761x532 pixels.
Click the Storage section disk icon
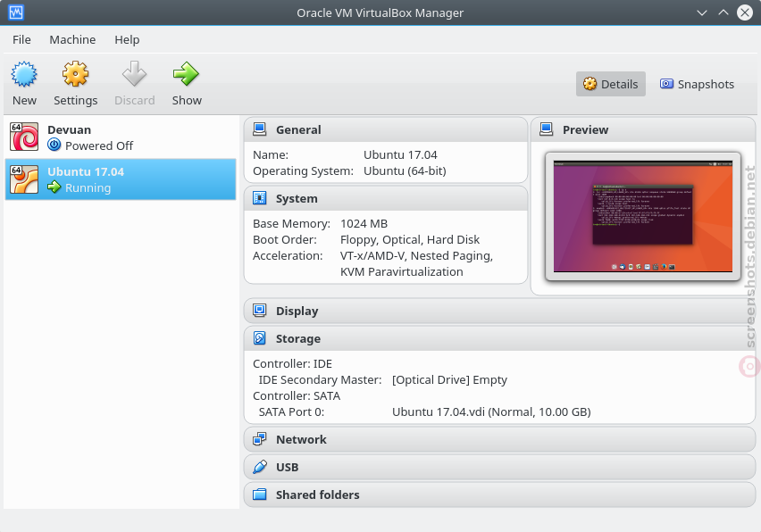pyautogui.click(x=260, y=338)
